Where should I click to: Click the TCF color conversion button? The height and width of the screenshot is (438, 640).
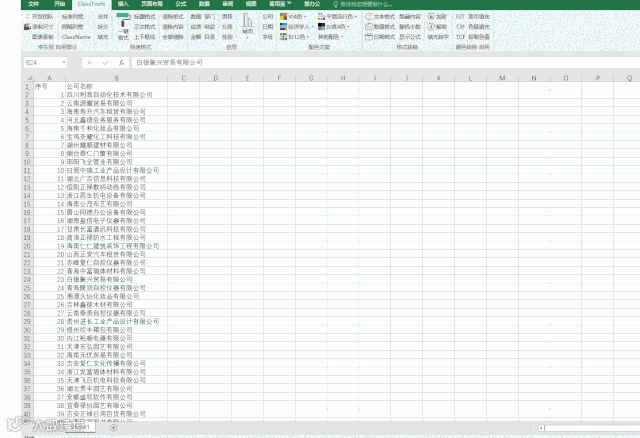coord(473,37)
